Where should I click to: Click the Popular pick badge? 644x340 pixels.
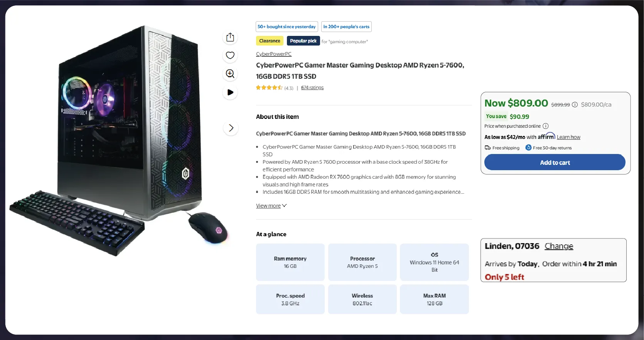point(303,41)
